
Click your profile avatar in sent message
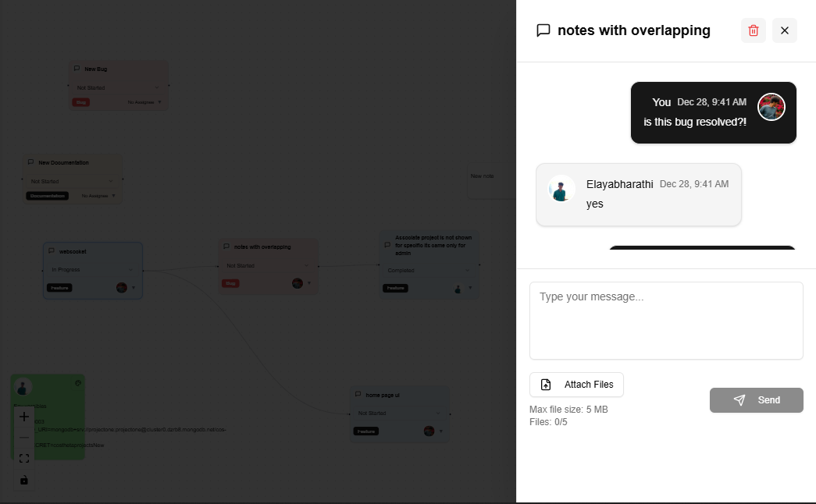tap(771, 107)
